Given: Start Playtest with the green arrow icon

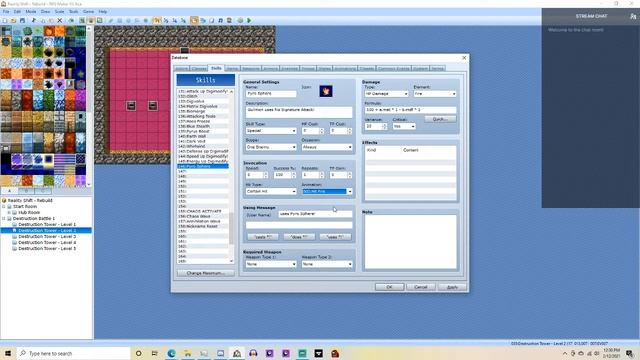Looking at the screenshot, I should coord(249,20).
